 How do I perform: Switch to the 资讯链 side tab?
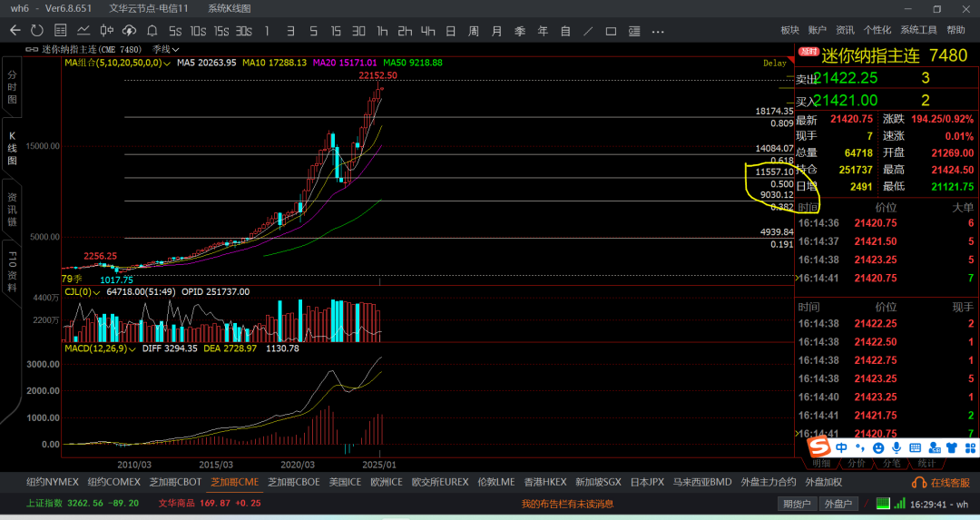(x=12, y=210)
